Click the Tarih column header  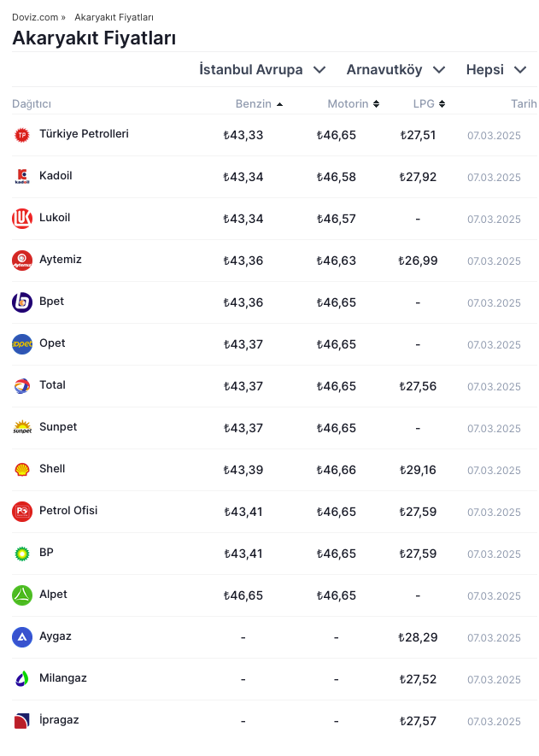click(523, 104)
